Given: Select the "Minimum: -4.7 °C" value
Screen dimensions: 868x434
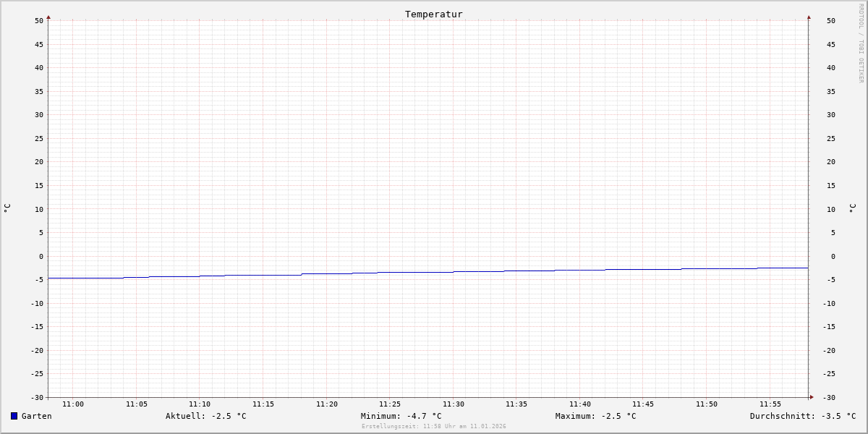Looking at the screenshot, I should click(x=401, y=416).
